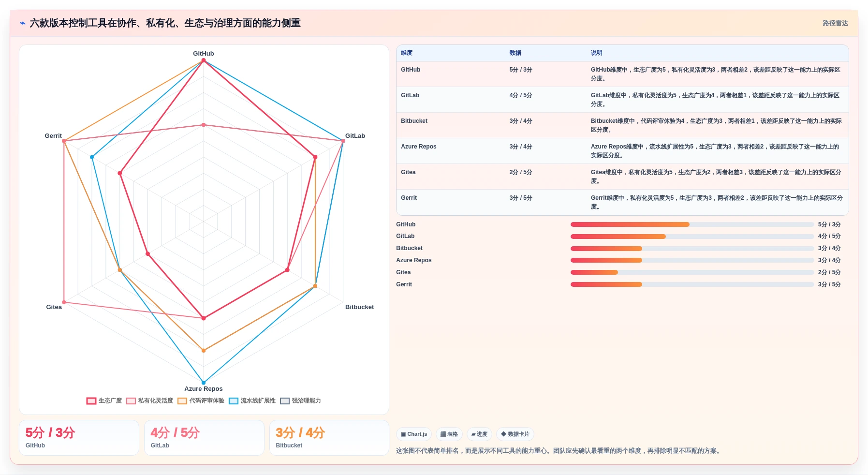Click the GitLab row name in the table
Viewport: 868px width, 475px height.
(x=410, y=95)
